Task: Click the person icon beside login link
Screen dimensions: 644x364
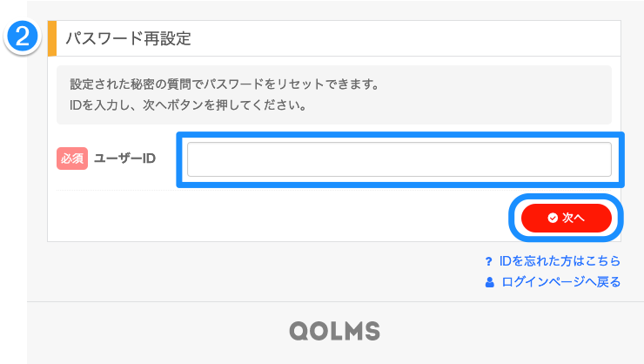Action: click(490, 282)
